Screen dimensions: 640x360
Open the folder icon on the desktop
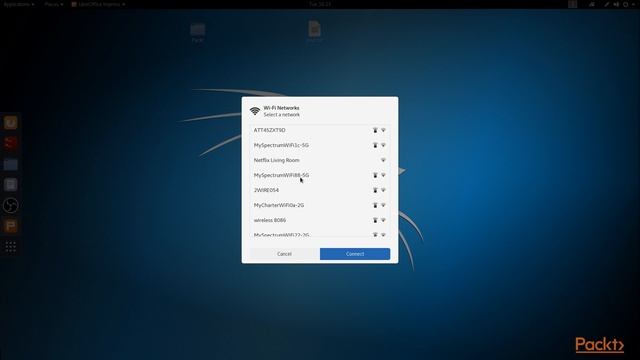tap(198, 32)
